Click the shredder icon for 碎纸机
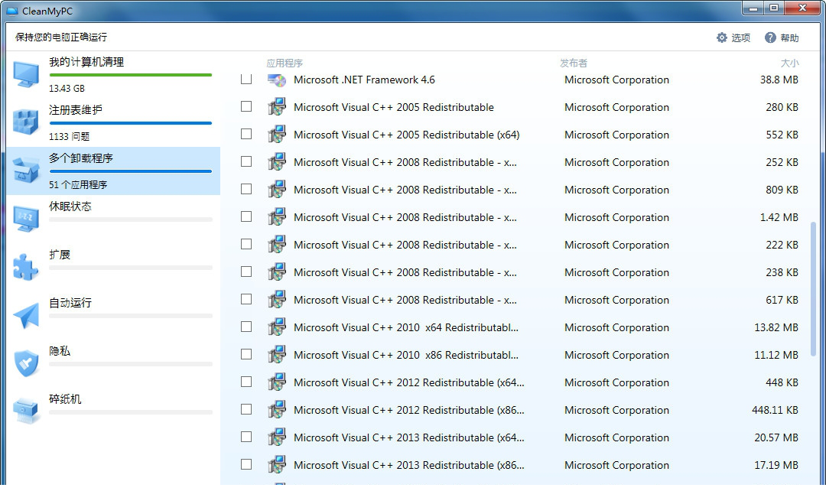Viewport: 826px width, 504px height. [26, 411]
